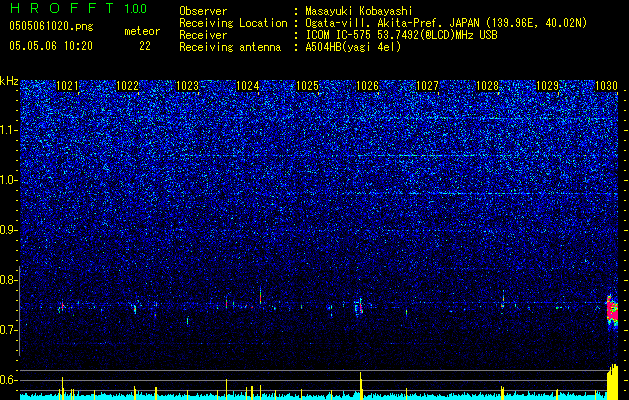Click the meteor label
This screenshot has height=400, width=629.
click(142, 31)
